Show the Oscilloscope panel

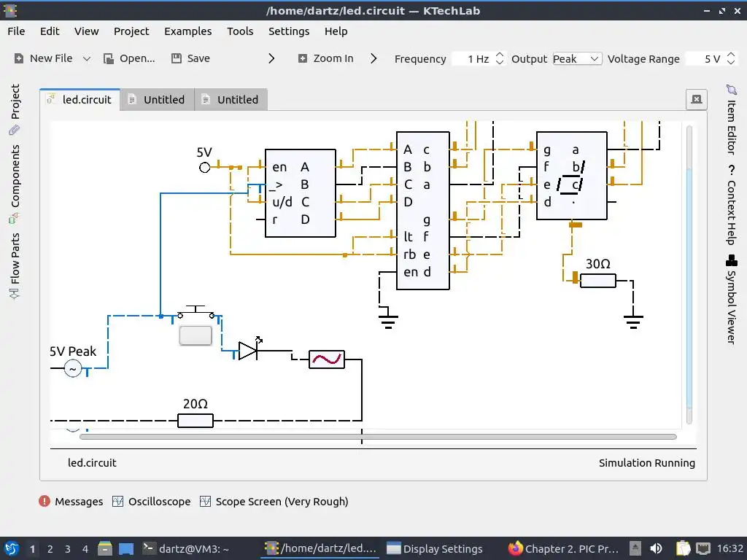point(152,502)
